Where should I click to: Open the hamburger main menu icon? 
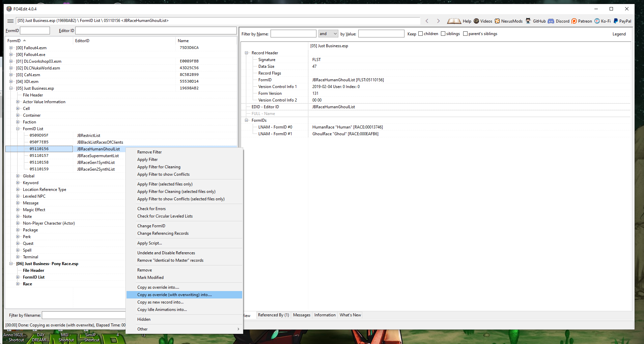(x=10, y=21)
